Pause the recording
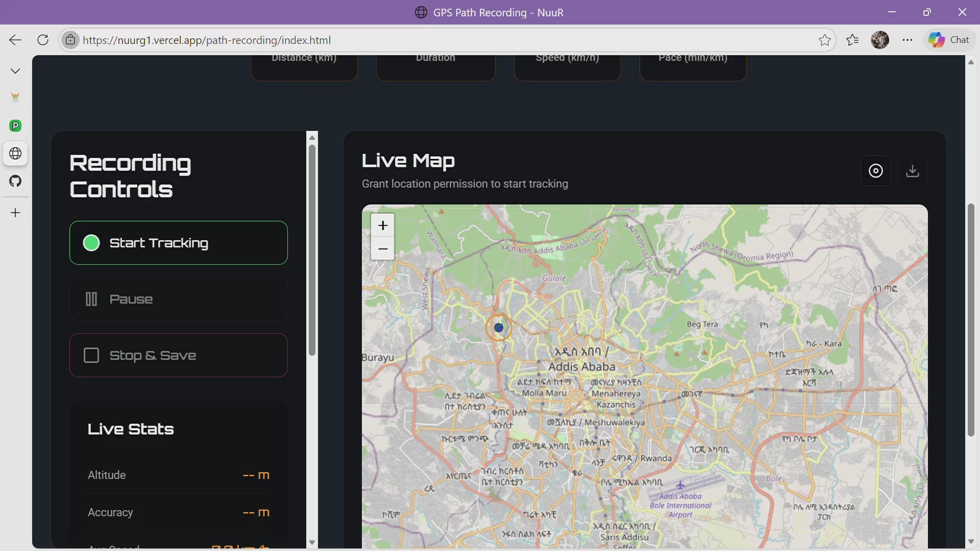This screenshot has height=551, width=980. (179, 299)
